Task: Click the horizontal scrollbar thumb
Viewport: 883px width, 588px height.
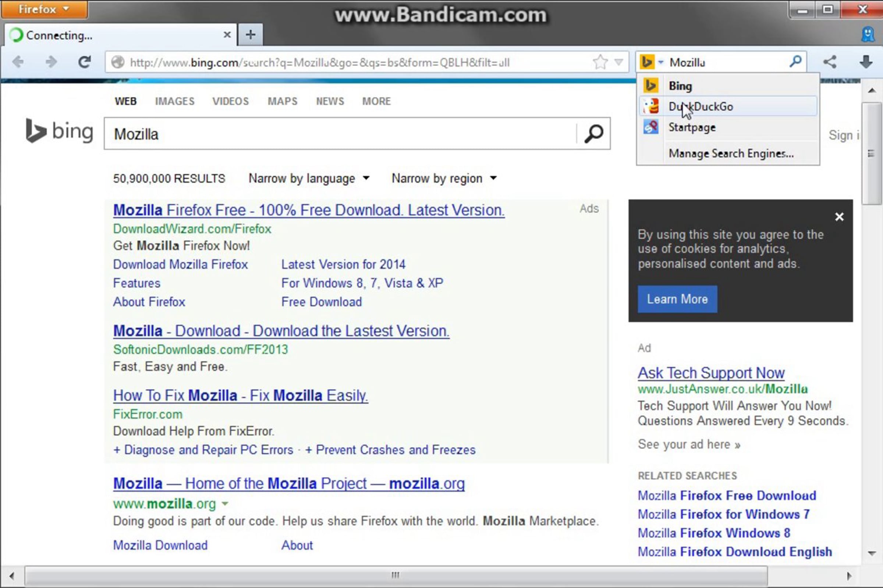Action: point(396,575)
